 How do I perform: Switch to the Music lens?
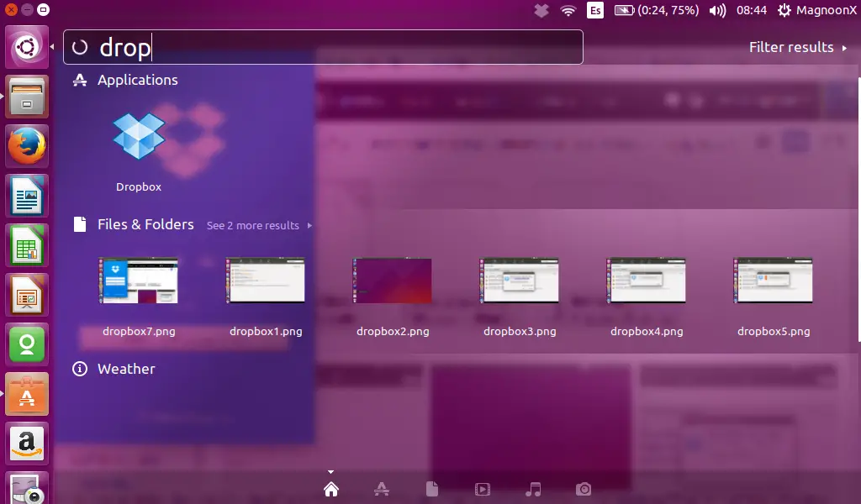click(x=533, y=489)
